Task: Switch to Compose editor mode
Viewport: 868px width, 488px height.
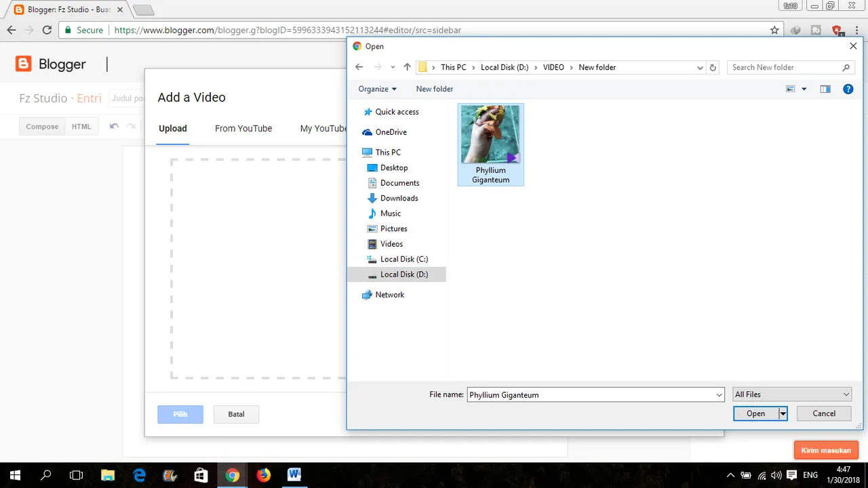Action: (42, 126)
